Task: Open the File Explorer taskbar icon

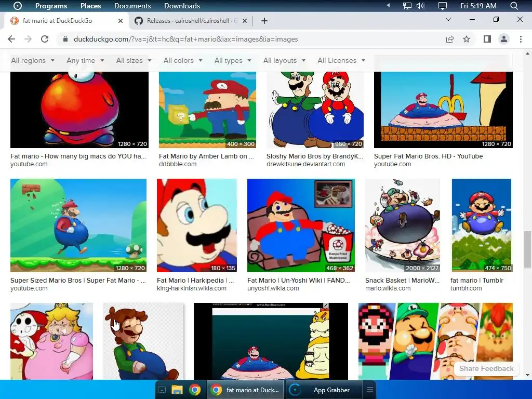Action: pos(177,390)
